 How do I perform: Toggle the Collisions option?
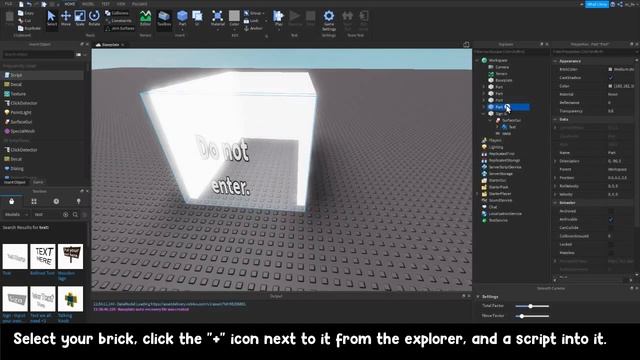117,13
